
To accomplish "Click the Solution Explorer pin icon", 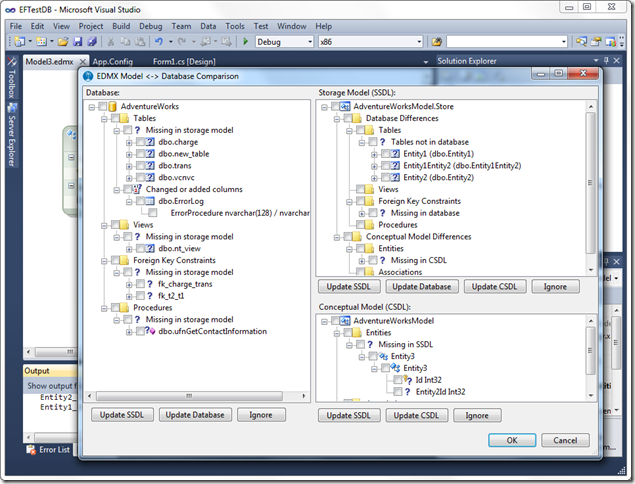I will (x=606, y=60).
